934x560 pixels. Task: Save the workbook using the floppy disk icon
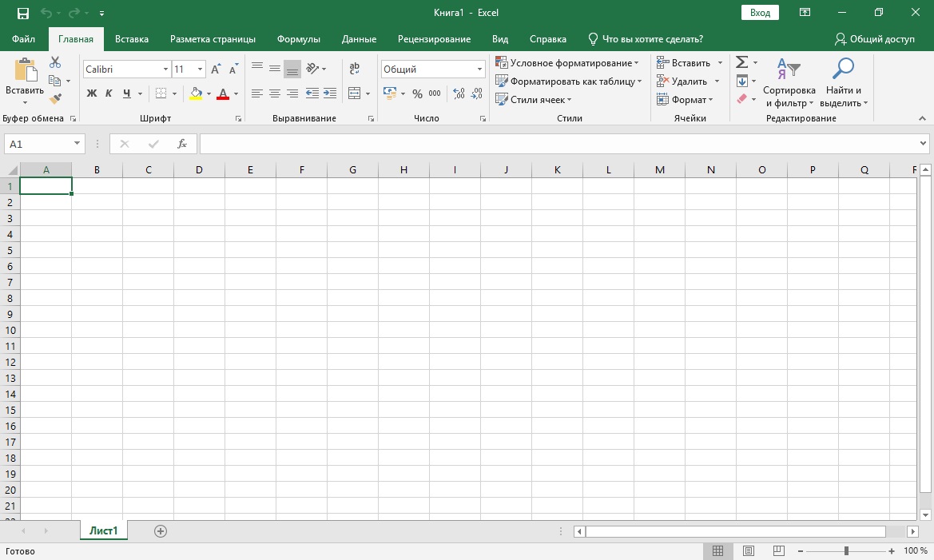23,14
